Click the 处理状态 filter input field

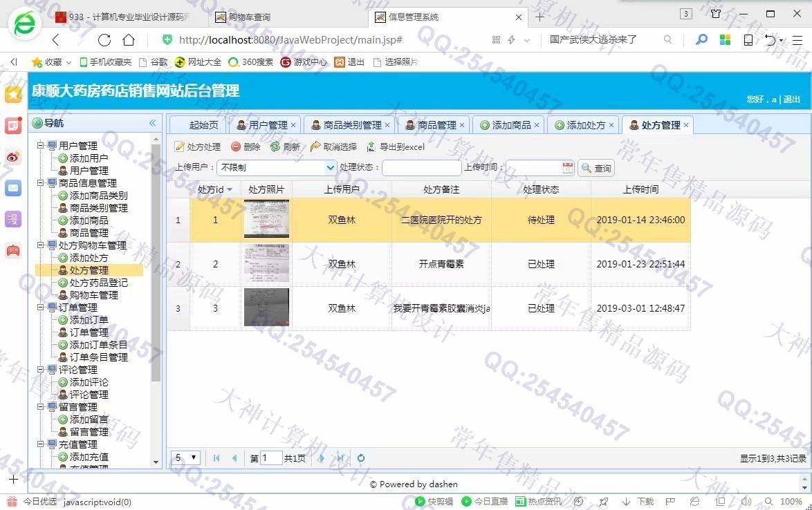tap(421, 168)
